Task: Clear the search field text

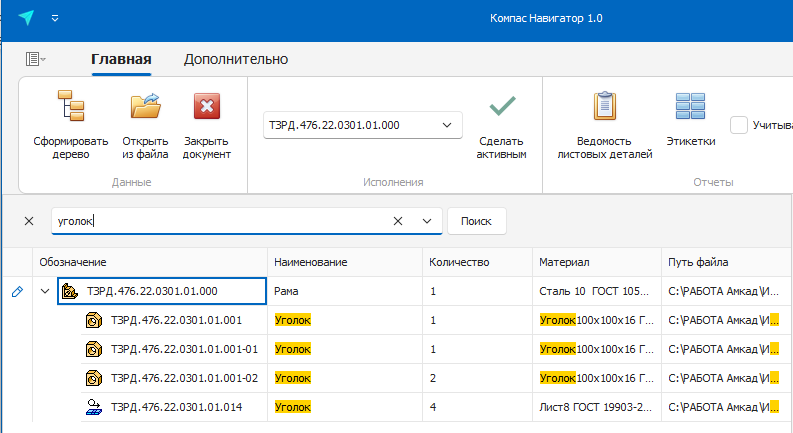Action: pyautogui.click(x=398, y=221)
